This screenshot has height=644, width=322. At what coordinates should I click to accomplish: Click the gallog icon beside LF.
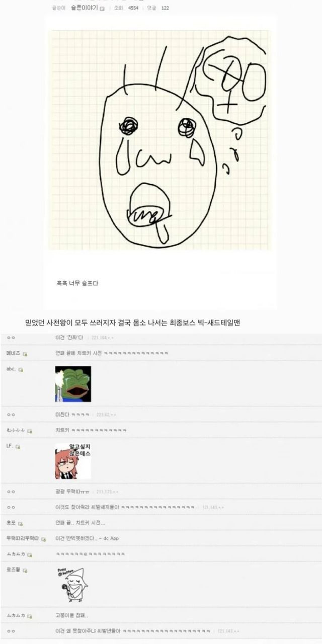pyautogui.click(x=18, y=446)
